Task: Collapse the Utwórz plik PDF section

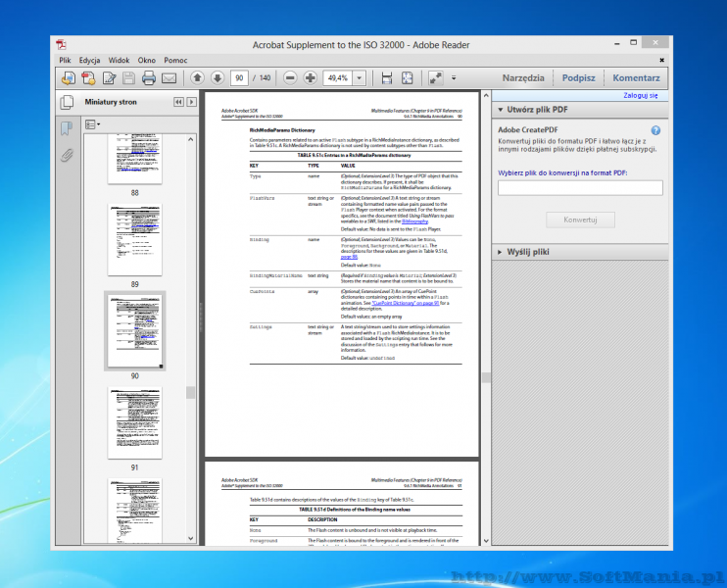Action: coord(501,110)
